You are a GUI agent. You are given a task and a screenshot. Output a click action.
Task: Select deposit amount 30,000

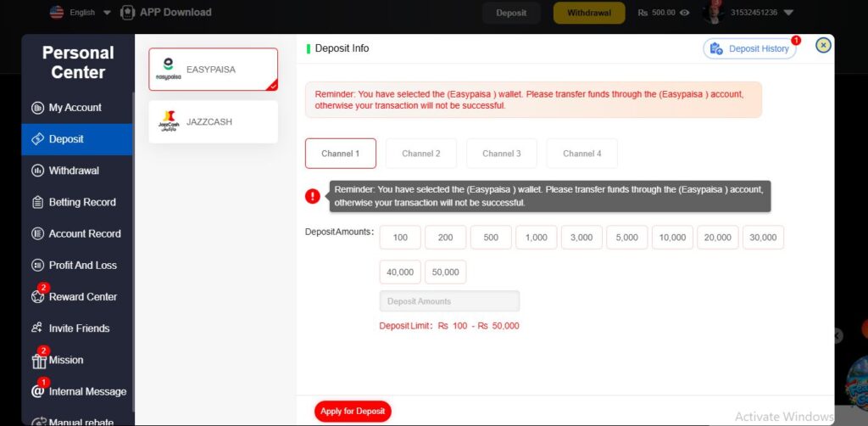pyautogui.click(x=764, y=237)
